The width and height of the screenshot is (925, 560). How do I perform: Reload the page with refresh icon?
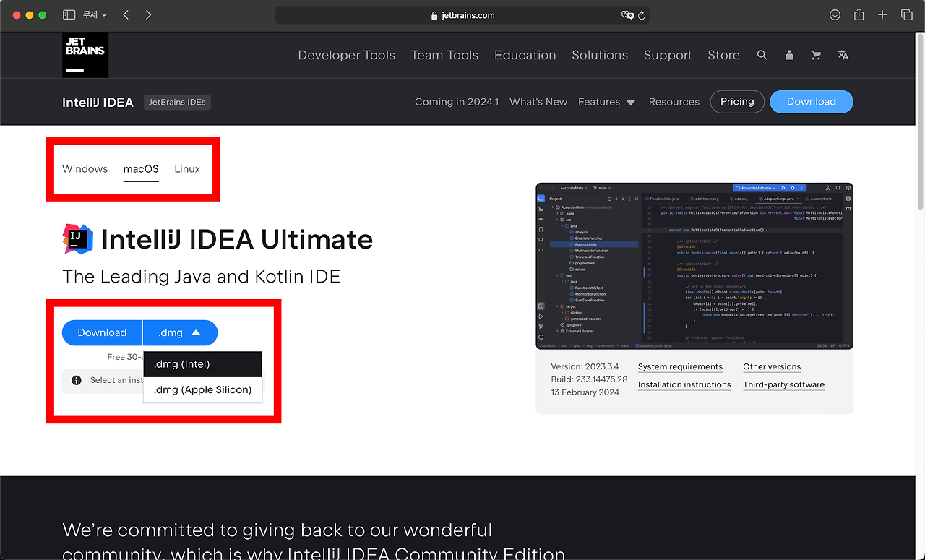(642, 15)
